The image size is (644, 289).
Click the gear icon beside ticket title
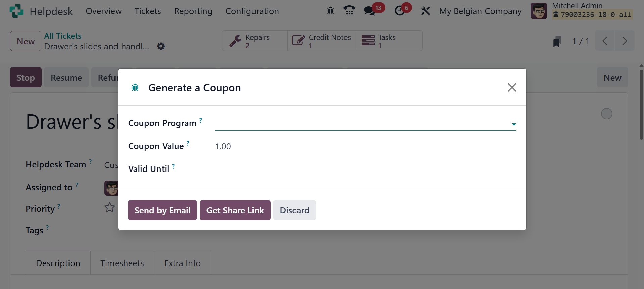click(161, 46)
